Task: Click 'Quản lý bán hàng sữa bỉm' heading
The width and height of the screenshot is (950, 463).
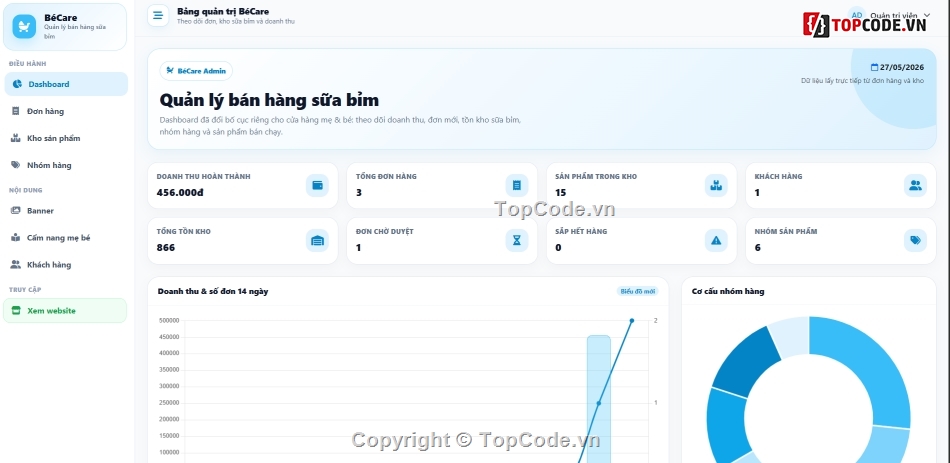Action: click(x=269, y=100)
